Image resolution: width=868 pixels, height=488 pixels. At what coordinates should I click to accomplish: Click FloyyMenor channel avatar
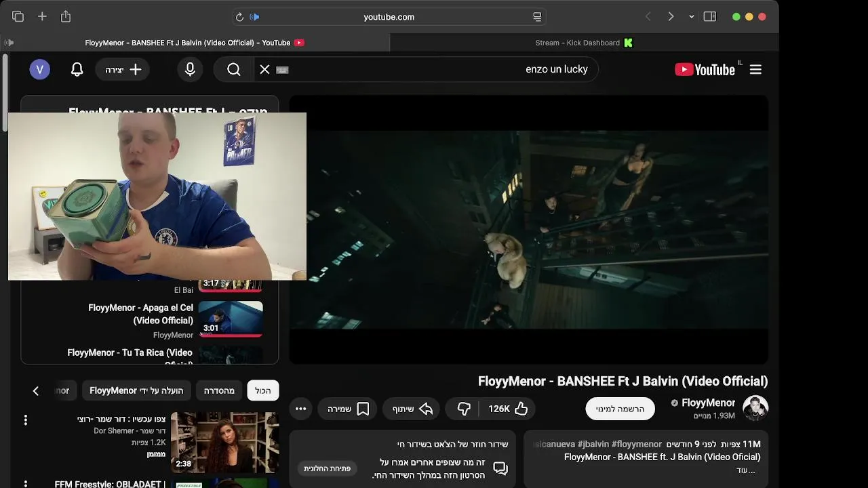[x=755, y=408]
